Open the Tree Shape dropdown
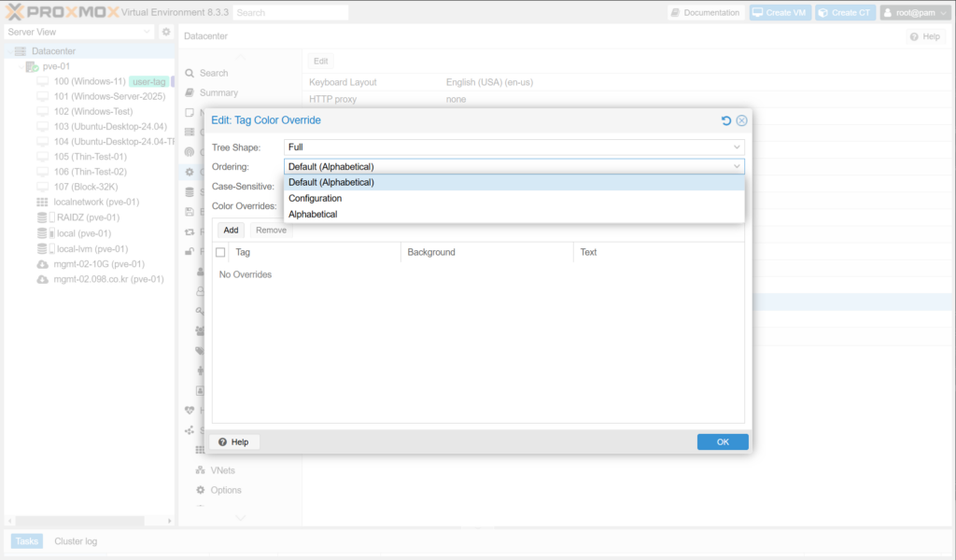 (737, 147)
